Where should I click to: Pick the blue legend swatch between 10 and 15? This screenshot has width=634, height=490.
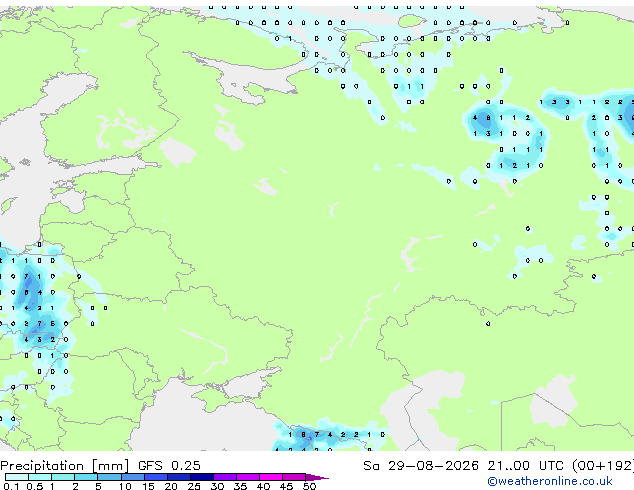click(133, 477)
